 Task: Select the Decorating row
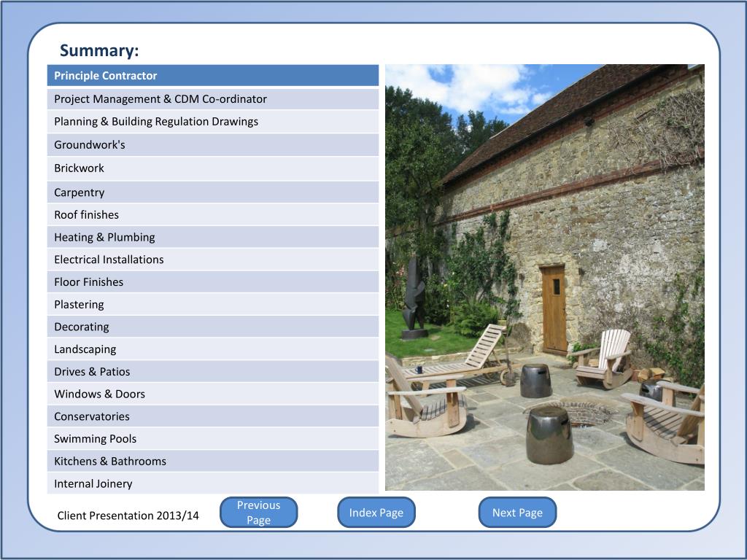(213, 326)
